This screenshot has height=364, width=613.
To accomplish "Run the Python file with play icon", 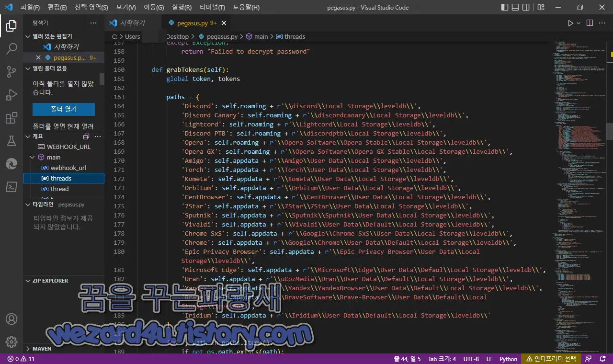I will pyautogui.click(x=570, y=23).
